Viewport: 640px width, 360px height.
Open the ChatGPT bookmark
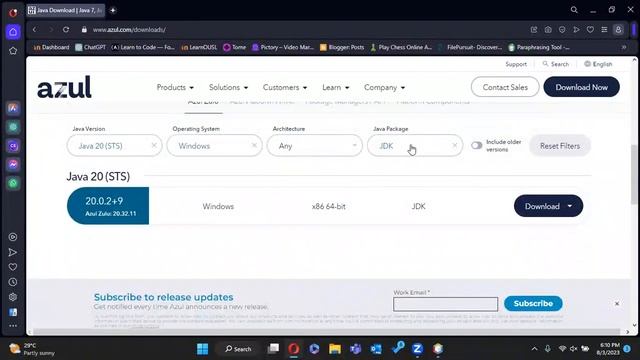coord(91,47)
